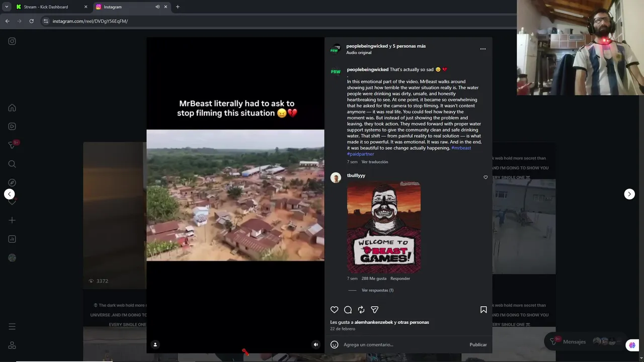
Task: Open the Mensajes floating panel
Action: (585, 341)
